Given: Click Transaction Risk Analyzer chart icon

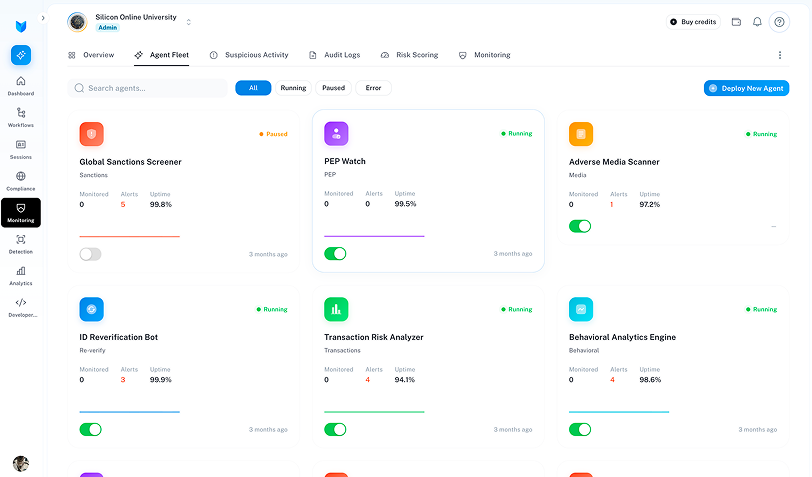Looking at the screenshot, I should tap(336, 309).
